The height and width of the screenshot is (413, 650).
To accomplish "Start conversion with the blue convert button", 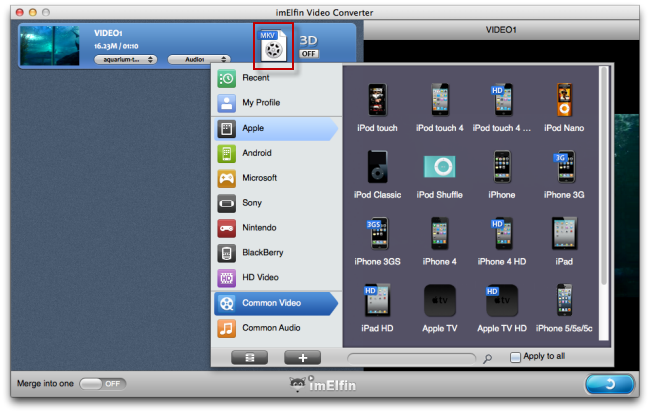I will pyautogui.click(x=610, y=384).
